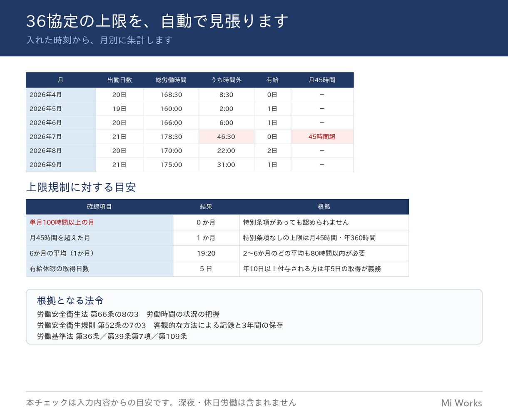Click overtime value 6:00 for June

(x=226, y=123)
